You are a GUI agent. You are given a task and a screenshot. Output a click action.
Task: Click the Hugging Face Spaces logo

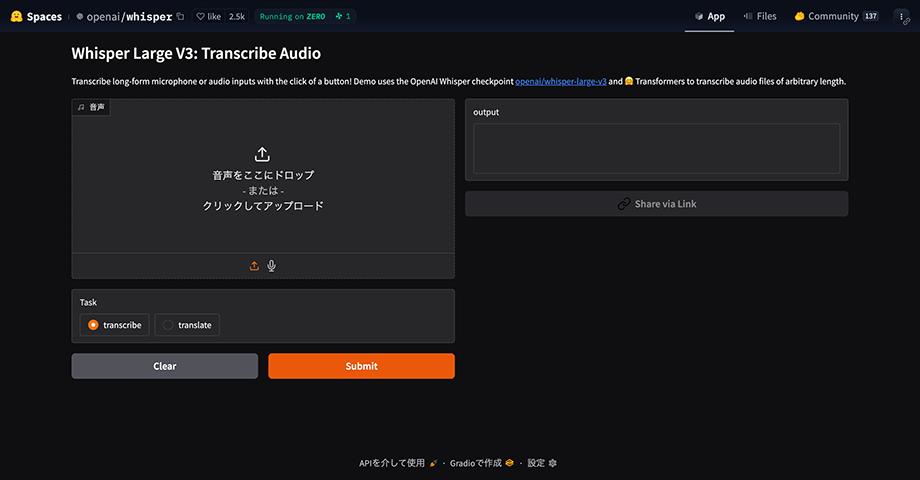pyautogui.click(x=17, y=16)
